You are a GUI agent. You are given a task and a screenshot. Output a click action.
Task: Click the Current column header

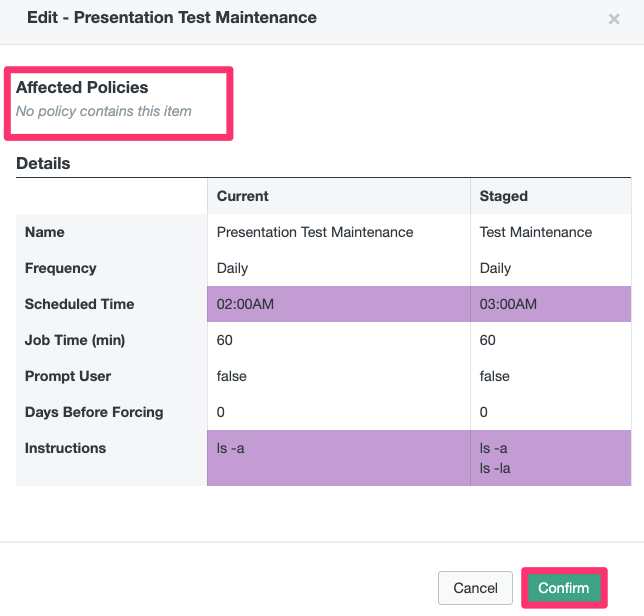point(243,196)
